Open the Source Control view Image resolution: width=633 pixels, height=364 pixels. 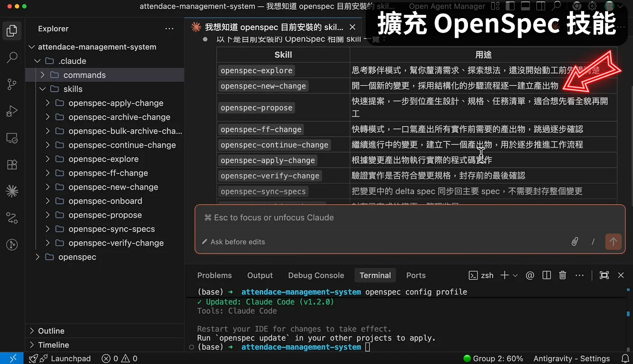pos(12,84)
